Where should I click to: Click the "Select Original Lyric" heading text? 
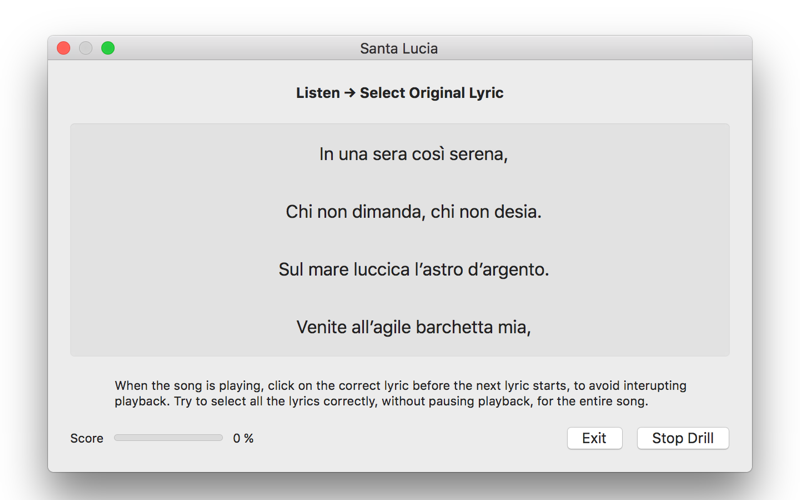coord(432,93)
